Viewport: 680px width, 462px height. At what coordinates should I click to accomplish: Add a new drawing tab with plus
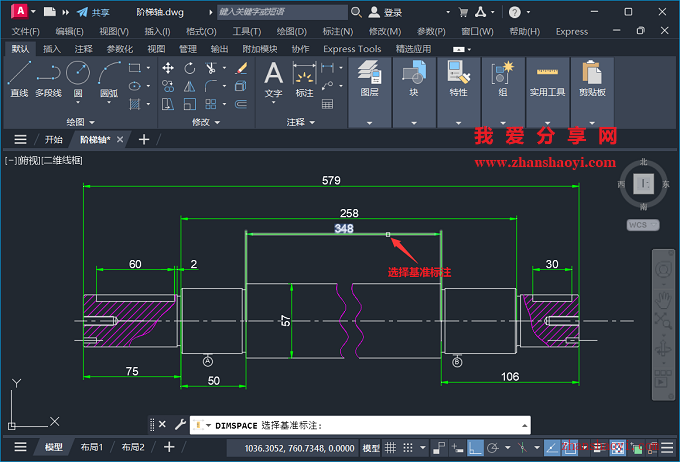[144, 139]
